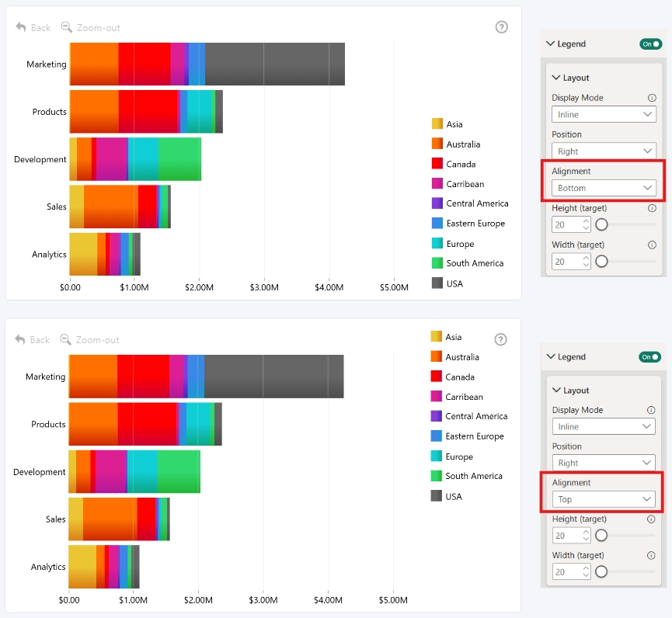This screenshot has width=672, height=618.
Task: Click the Zoom-out button in the top chart
Action: (90, 27)
